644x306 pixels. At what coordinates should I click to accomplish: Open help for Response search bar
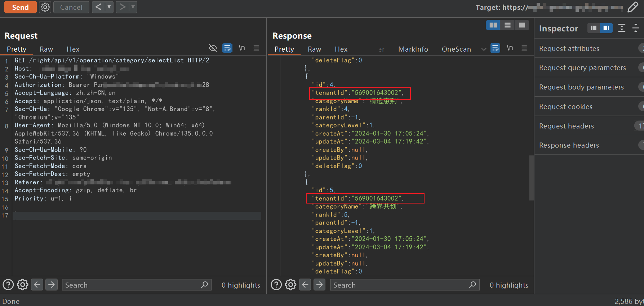tap(276, 285)
